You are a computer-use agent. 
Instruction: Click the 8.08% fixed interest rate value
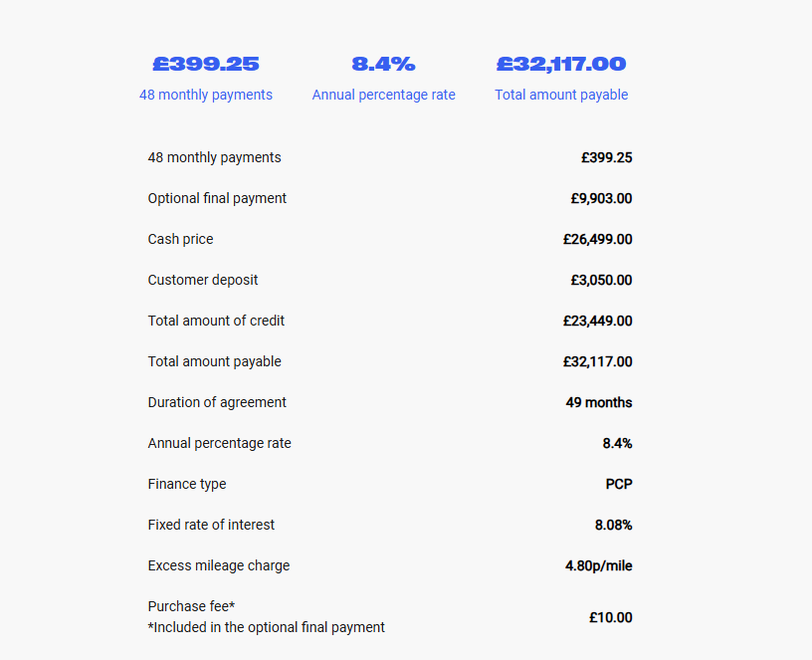pos(613,526)
